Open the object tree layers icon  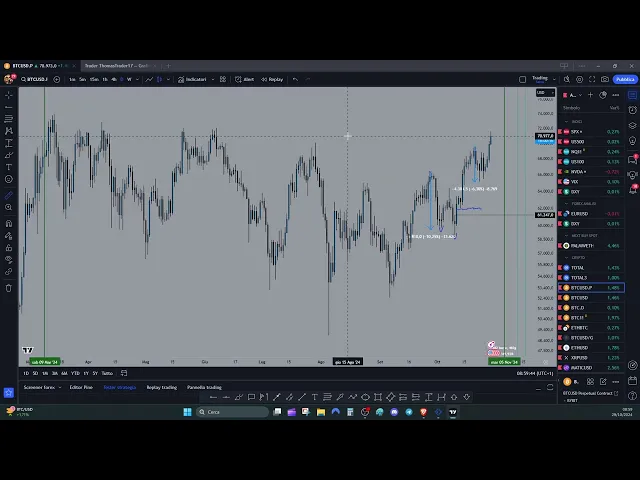(x=632, y=126)
